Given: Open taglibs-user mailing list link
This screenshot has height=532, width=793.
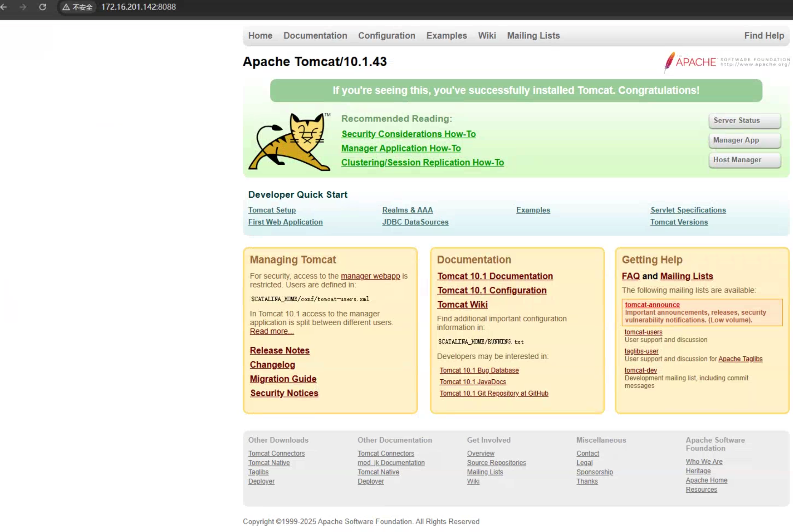Looking at the screenshot, I should coord(641,351).
